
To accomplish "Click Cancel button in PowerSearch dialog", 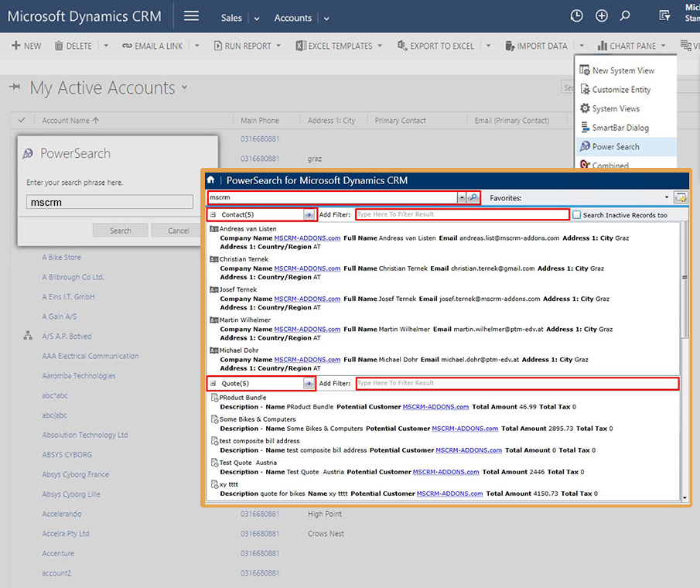I will (178, 231).
